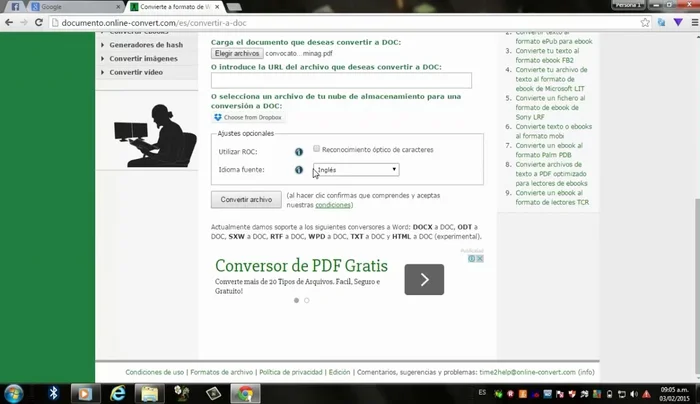Click the page's vertical scrollbar
Screen dimensions: 700x404
pyautogui.click(x=697, y=286)
